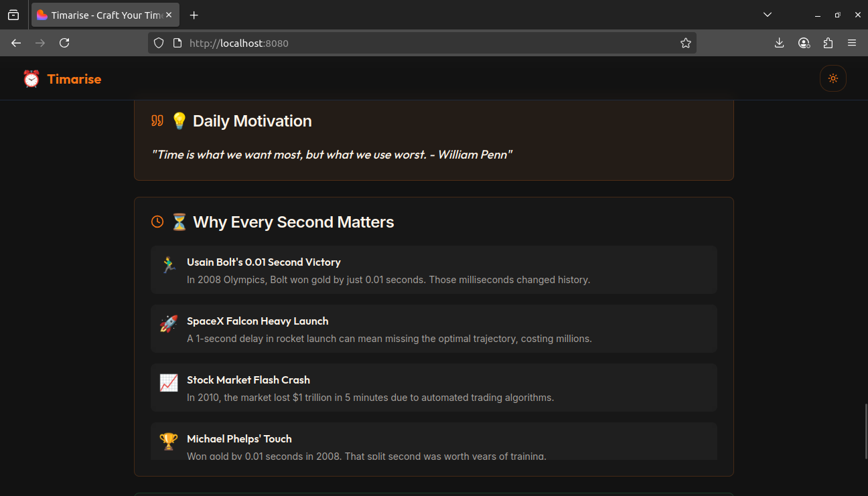This screenshot has width=868, height=496.
Task: Click the Why Every Second Matters heading
Action: [293, 222]
